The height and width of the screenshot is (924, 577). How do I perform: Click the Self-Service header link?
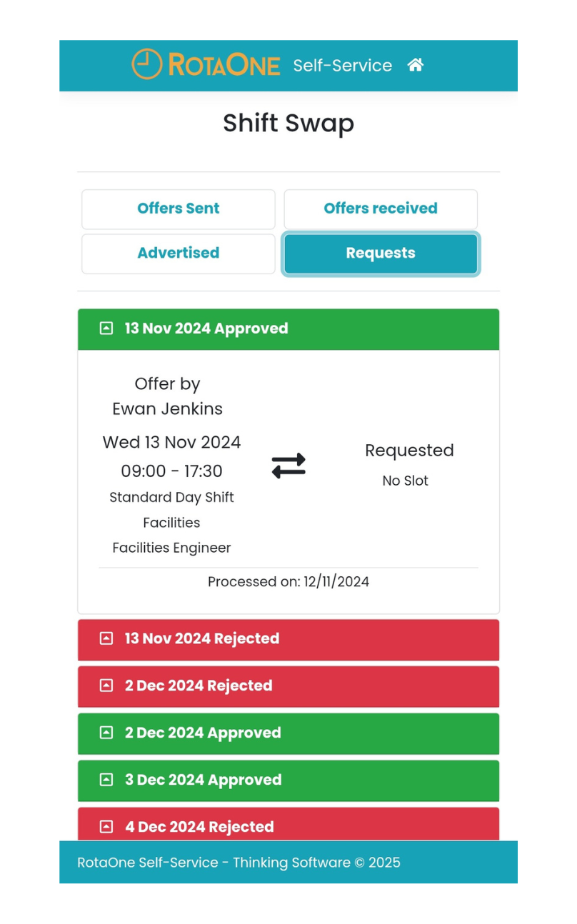pyautogui.click(x=343, y=66)
